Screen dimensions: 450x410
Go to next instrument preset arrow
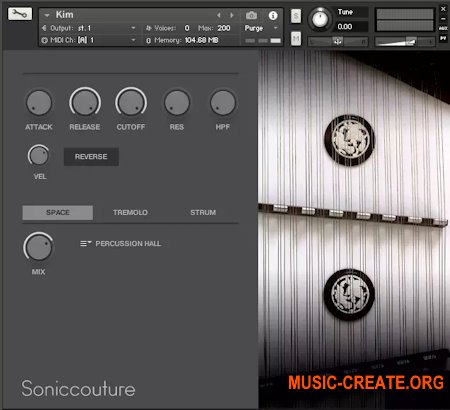coord(232,15)
